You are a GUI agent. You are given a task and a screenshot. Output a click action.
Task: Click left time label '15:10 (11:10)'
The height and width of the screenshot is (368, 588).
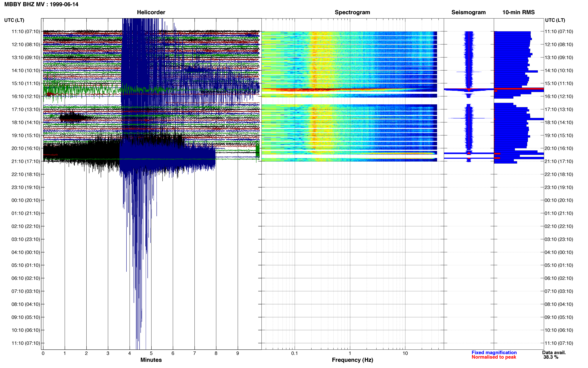pyautogui.click(x=26, y=83)
